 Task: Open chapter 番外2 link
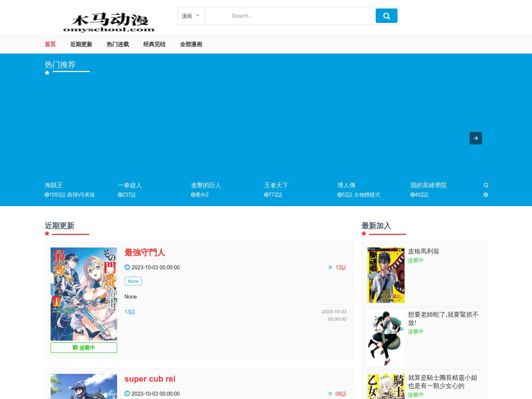[x=202, y=195]
